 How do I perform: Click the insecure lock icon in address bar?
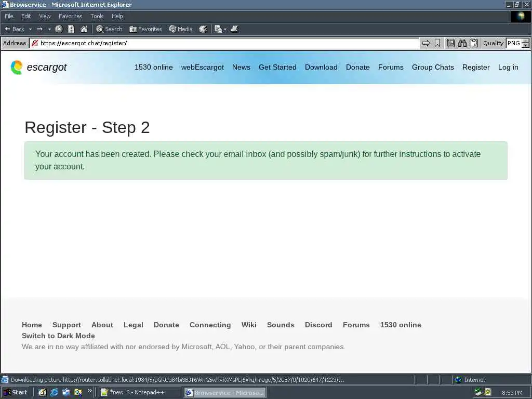35,43
